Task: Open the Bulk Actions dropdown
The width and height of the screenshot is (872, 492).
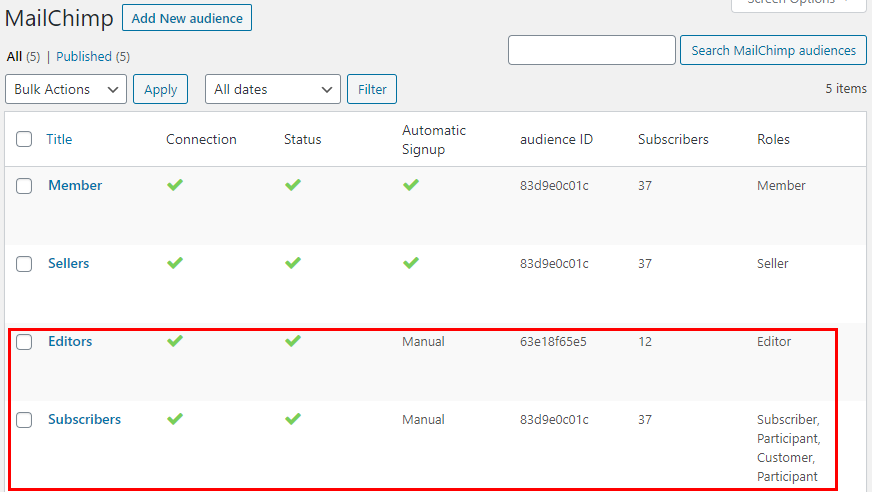Action: [x=66, y=89]
